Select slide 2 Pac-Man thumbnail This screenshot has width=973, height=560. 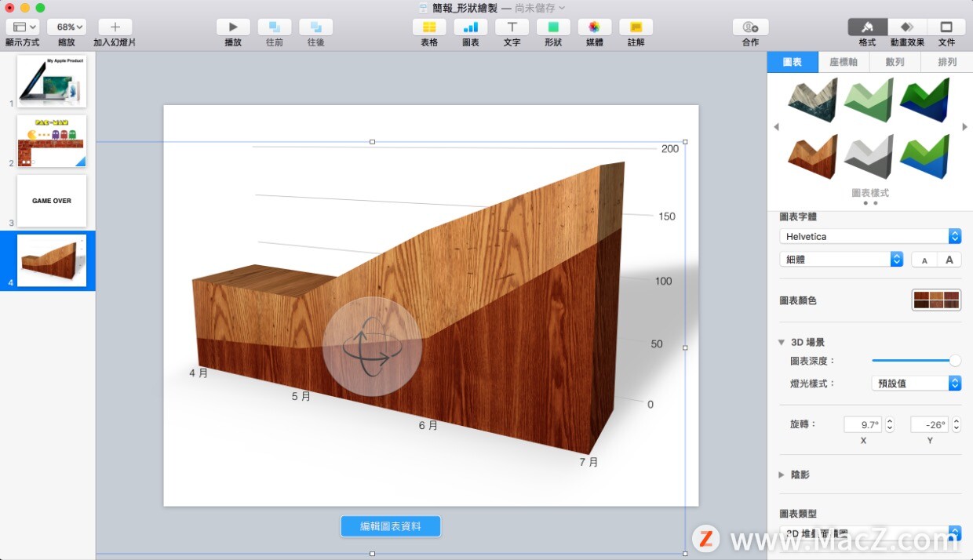pyautogui.click(x=52, y=141)
